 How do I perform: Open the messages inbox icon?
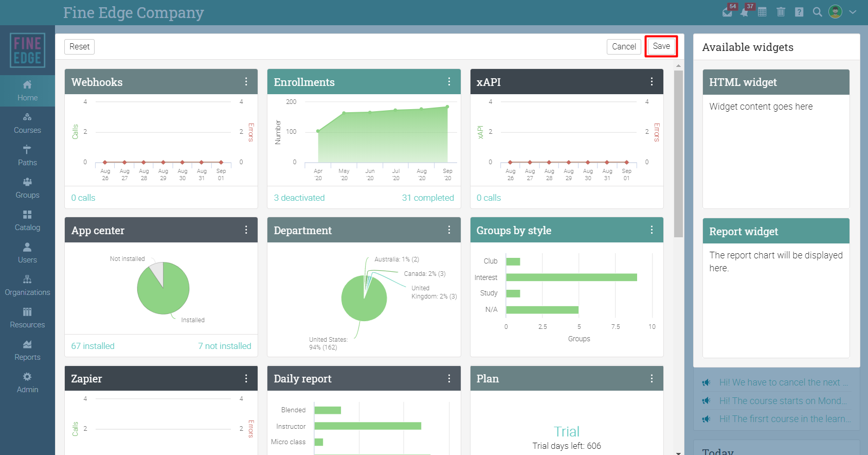coord(727,12)
